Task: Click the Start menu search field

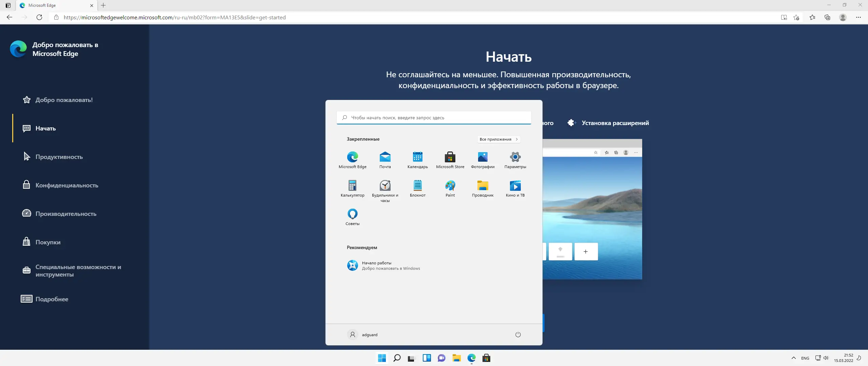Action: pyautogui.click(x=434, y=118)
